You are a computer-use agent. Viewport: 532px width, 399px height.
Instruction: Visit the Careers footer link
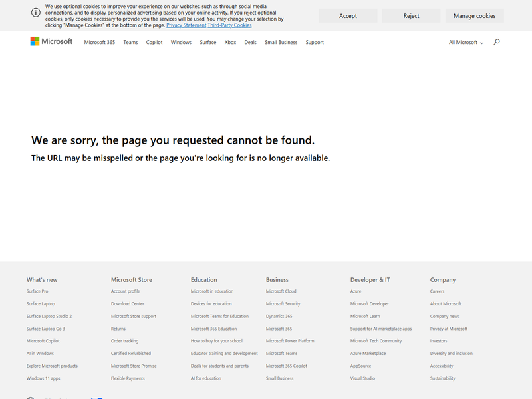(437, 291)
